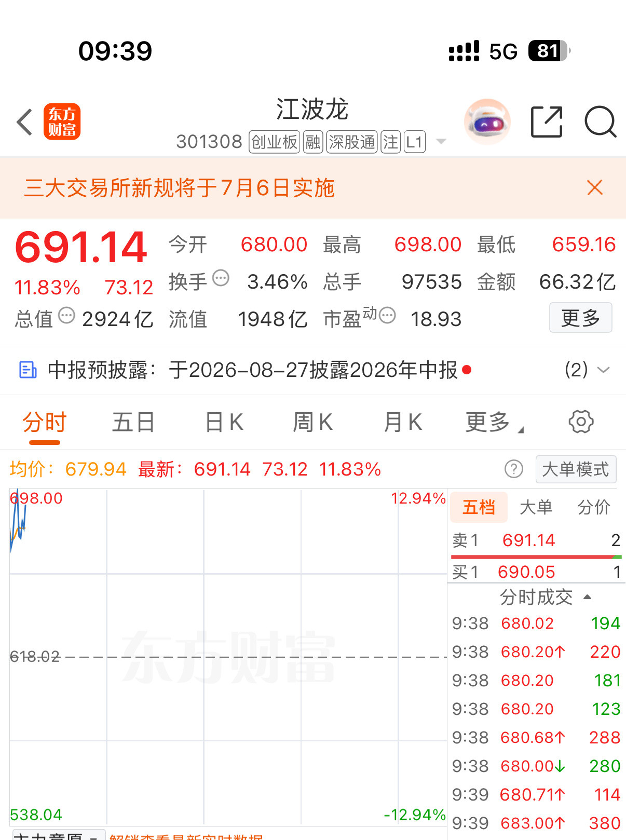Image resolution: width=626 pixels, height=840 pixels.
Task: Tap the 注 registration tag
Action: point(391,142)
